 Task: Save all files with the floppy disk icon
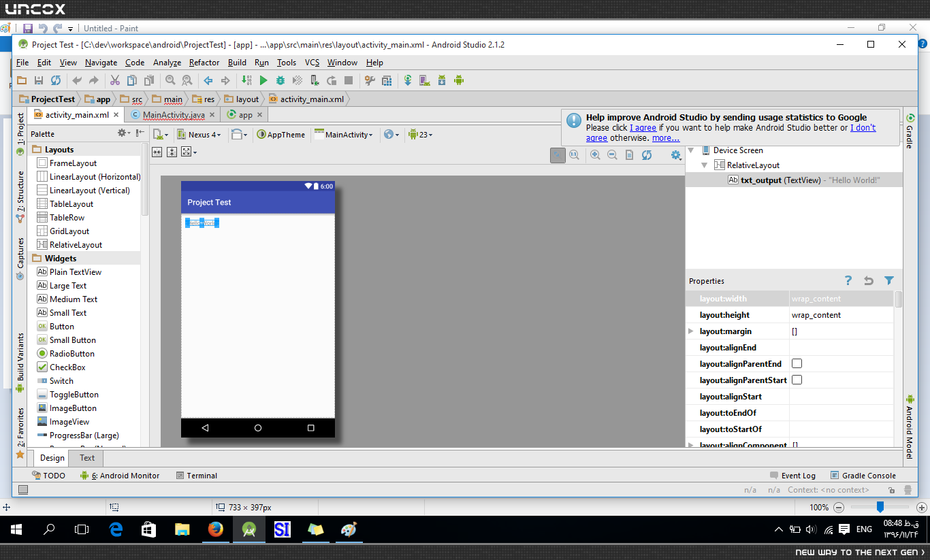39,80
